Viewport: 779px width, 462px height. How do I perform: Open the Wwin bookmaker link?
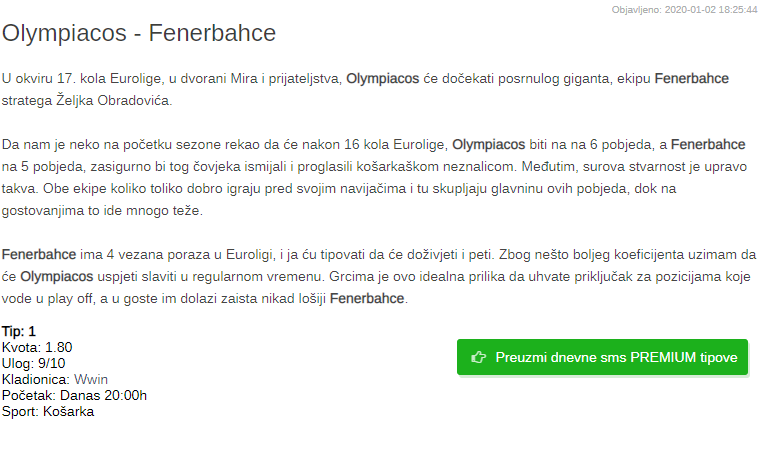(91, 380)
